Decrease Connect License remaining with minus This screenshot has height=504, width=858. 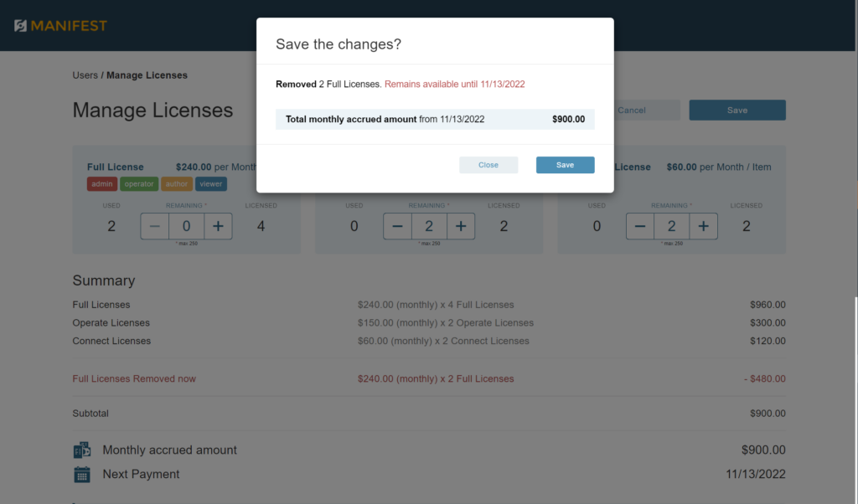[x=639, y=226]
